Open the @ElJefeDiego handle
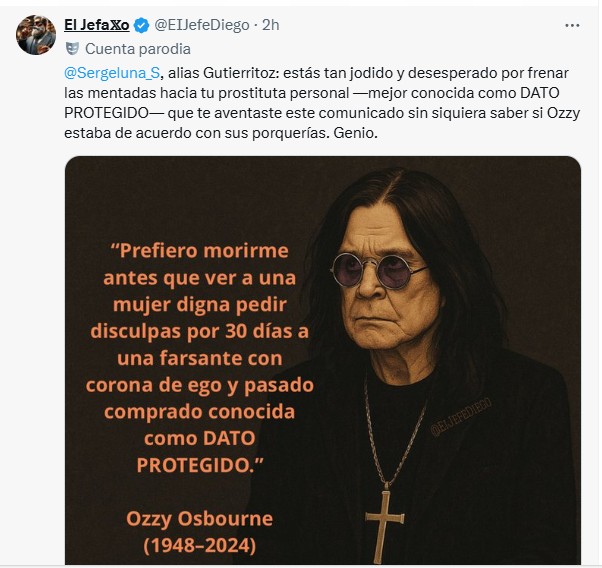Viewport: 602px width, 568px height. pos(202,25)
